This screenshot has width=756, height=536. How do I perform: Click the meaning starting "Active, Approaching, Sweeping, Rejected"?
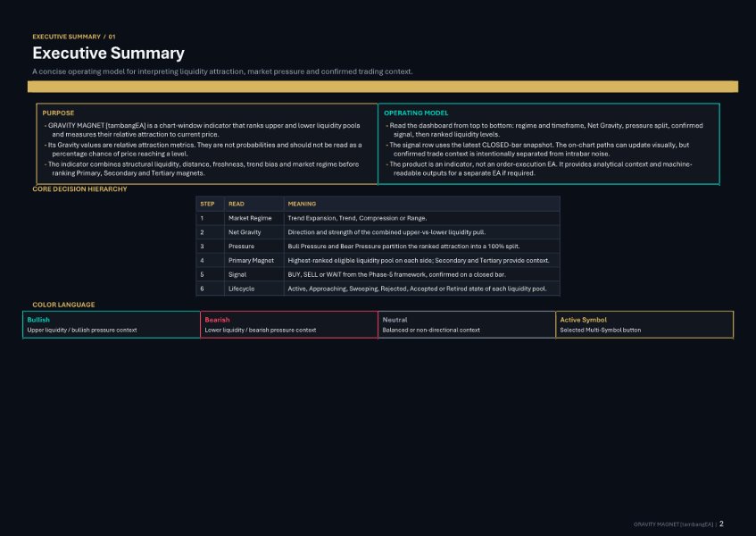pos(417,289)
